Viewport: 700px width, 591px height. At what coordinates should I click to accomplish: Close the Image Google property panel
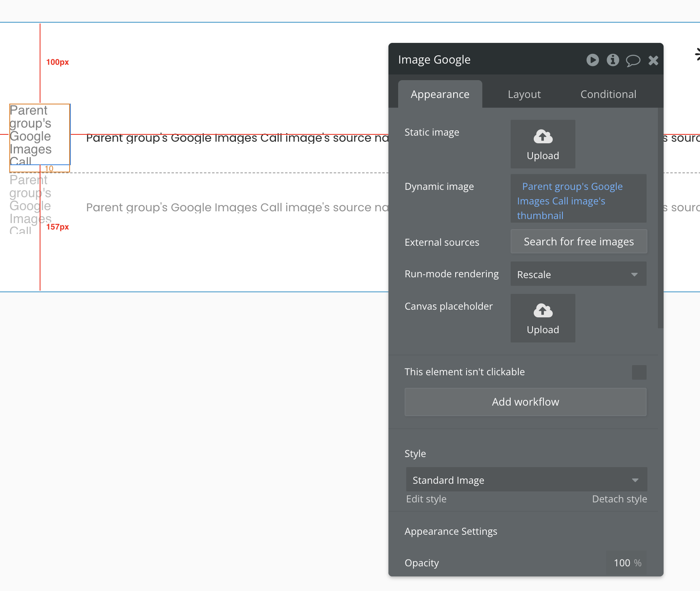click(653, 61)
